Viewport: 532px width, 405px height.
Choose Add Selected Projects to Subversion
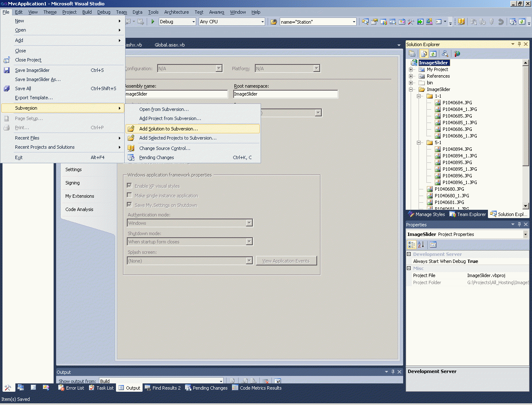(x=192, y=138)
